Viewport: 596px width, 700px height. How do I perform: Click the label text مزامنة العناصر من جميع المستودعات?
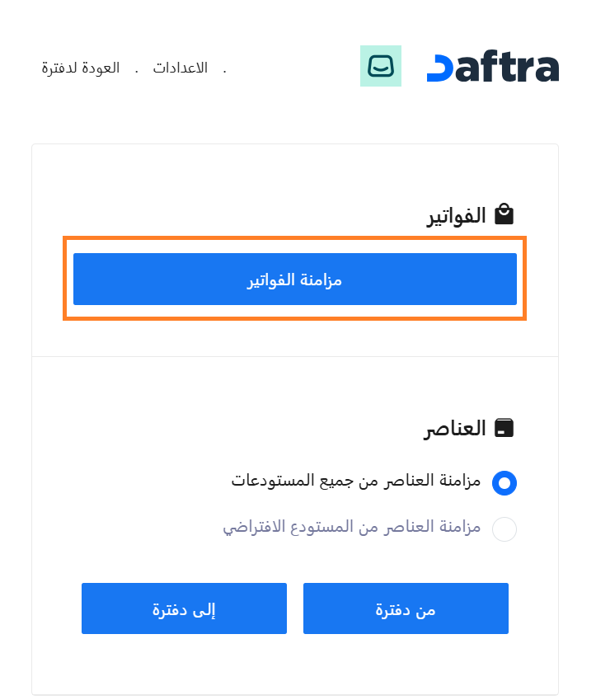(x=356, y=480)
